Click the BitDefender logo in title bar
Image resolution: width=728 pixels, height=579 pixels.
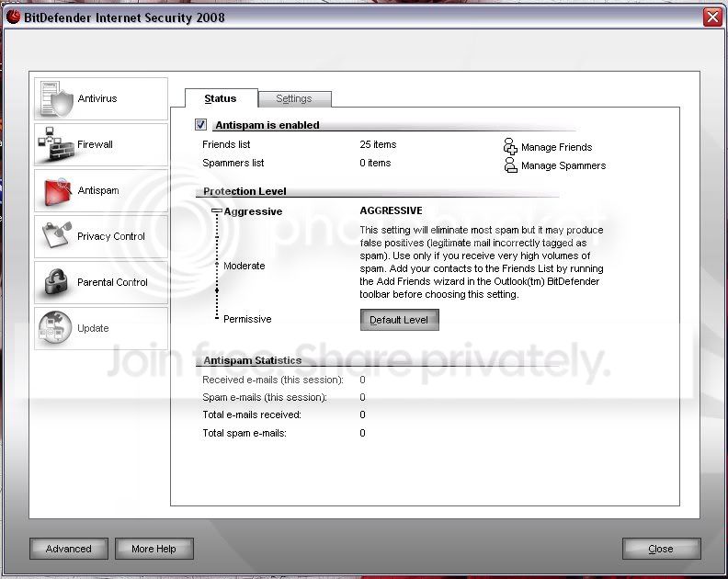[13, 17]
